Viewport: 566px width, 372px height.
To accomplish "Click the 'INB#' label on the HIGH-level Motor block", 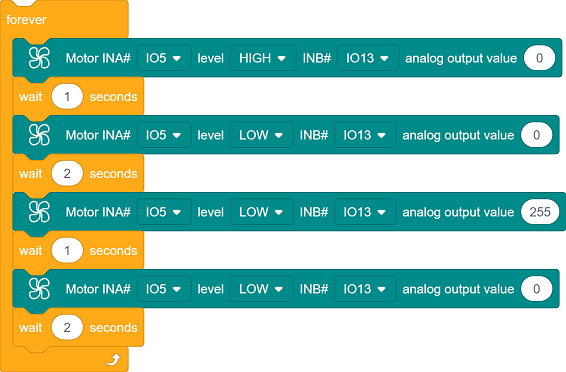I will (x=317, y=58).
